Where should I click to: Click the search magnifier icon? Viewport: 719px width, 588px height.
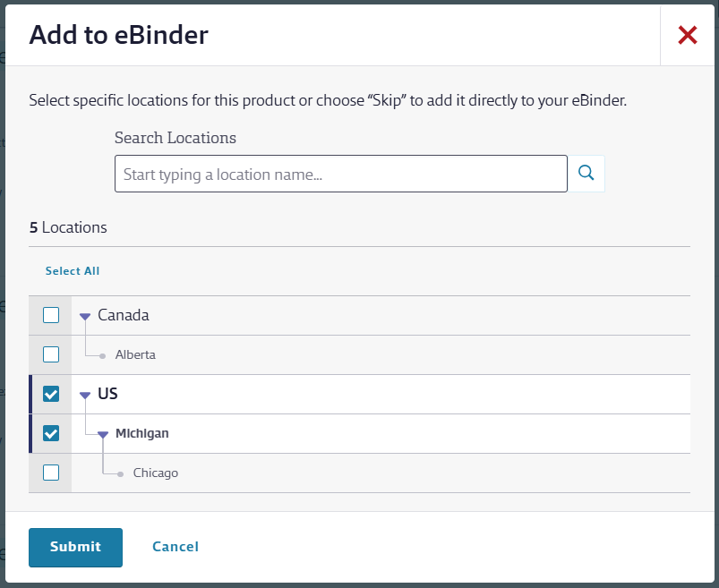(586, 174)
